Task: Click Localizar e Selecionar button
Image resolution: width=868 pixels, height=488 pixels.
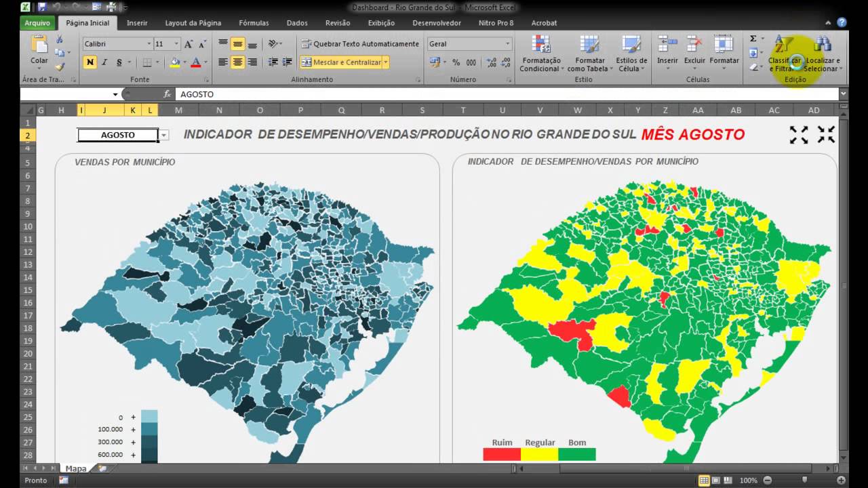Action: [x=823, y=54]
